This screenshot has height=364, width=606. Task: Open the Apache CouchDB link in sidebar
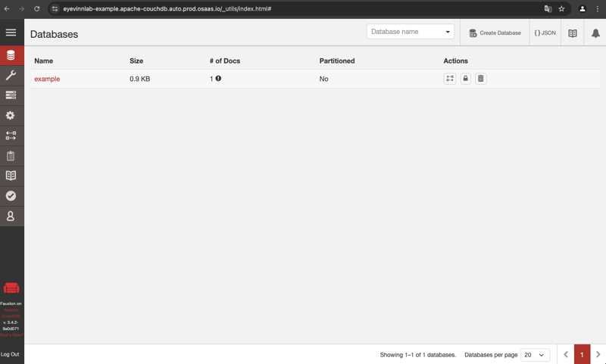click(x=11, y=313)
